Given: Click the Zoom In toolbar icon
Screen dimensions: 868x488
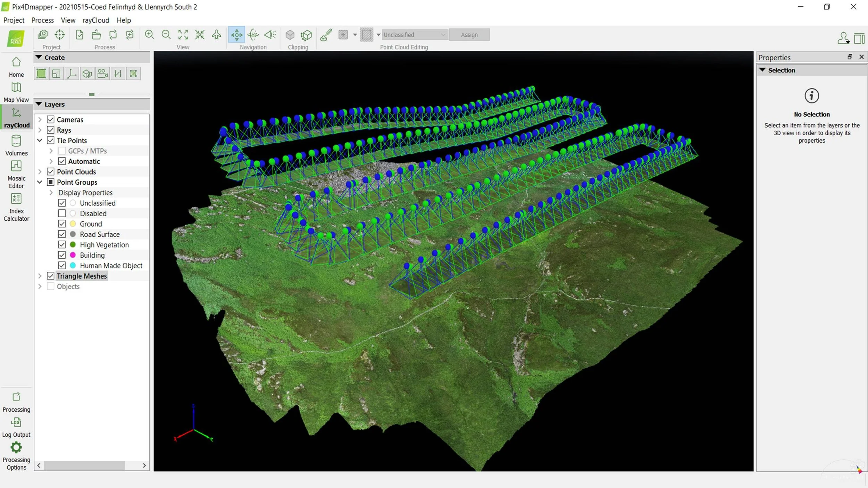Looking at the screenshot, I should tap(149, 35).
